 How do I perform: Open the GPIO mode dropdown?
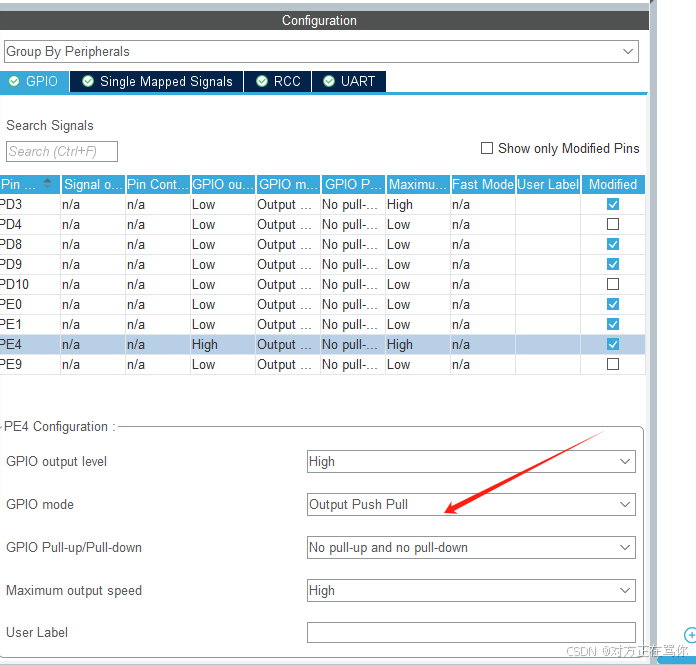pos(471,504)
